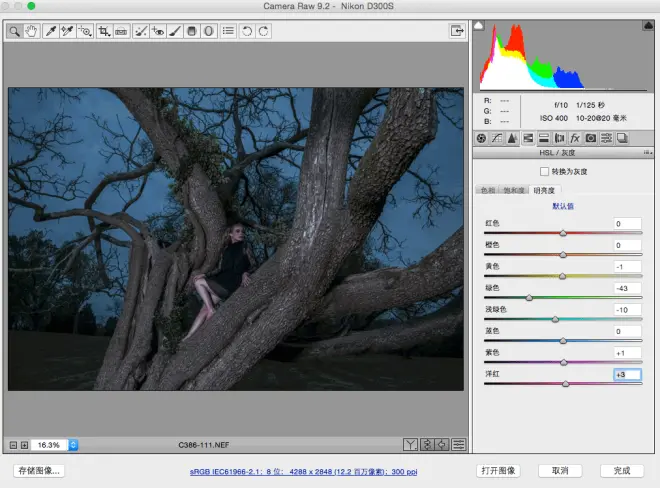Click the 打开图像 button
Image resolution: width=660 pixels, height=488 pixels.
coord(498,470)
